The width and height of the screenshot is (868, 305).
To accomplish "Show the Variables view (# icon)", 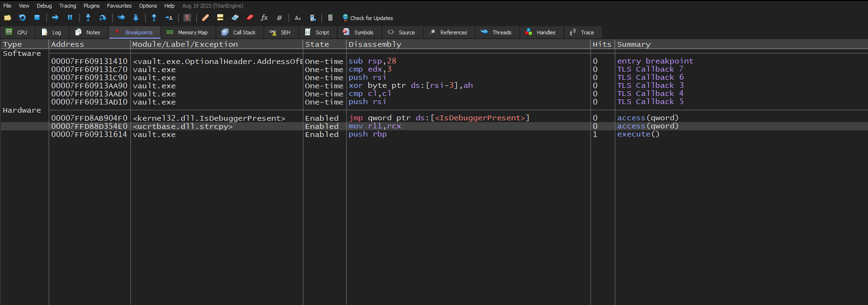I will point(279,18).
